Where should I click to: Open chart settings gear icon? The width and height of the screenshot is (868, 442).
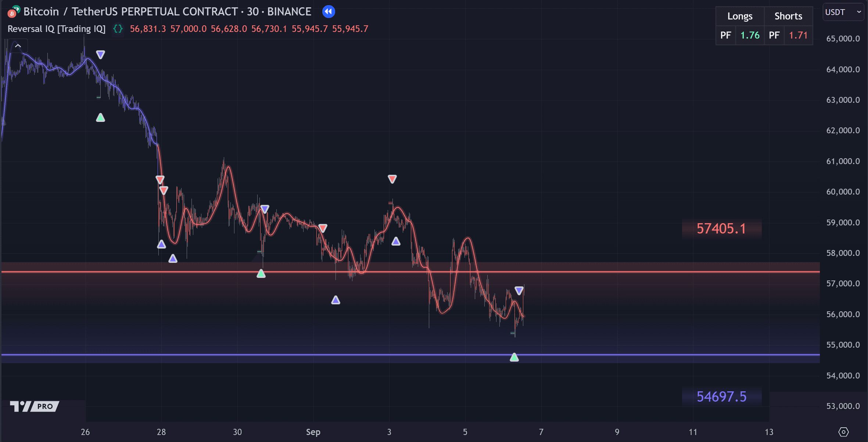click(x=843, y=432)
